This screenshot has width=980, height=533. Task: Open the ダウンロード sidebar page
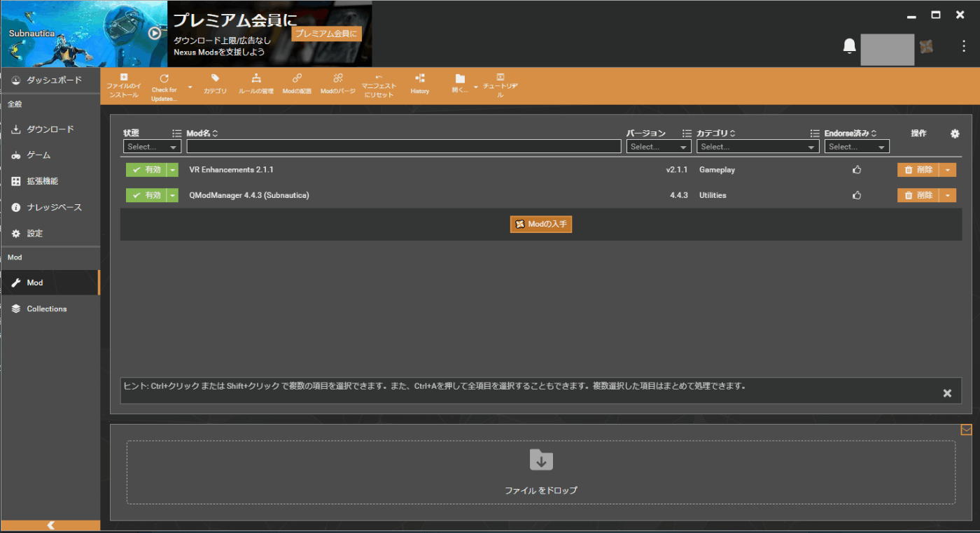pyautogui.click(x=50, y=129)
